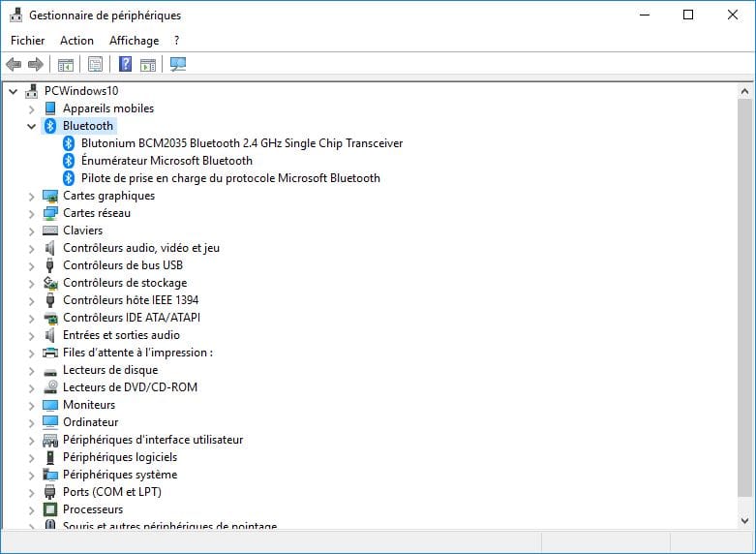
Task: Select the Lecteurs de disque label
Action: pos(110,370)
